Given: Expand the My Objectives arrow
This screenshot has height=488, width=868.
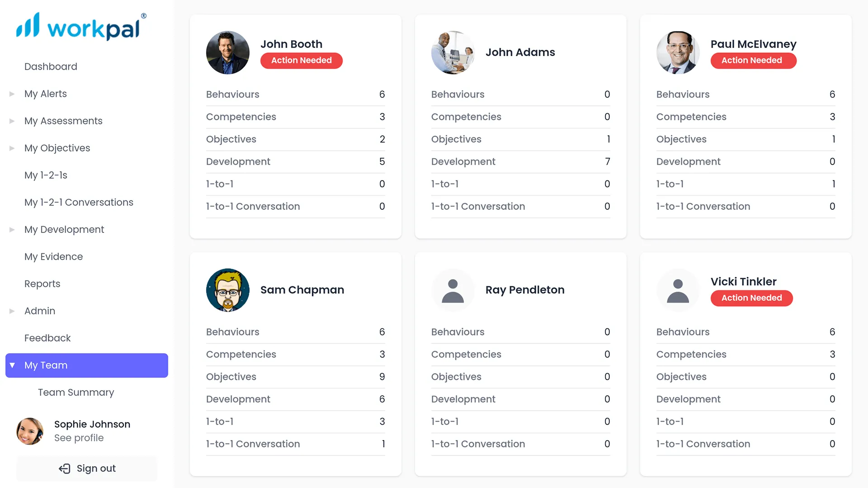Looking at the screenshot, I should [12, 148].
